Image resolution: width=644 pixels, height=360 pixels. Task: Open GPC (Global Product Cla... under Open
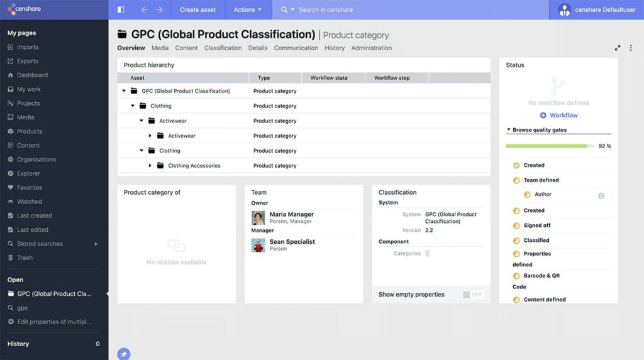[54, 294]
